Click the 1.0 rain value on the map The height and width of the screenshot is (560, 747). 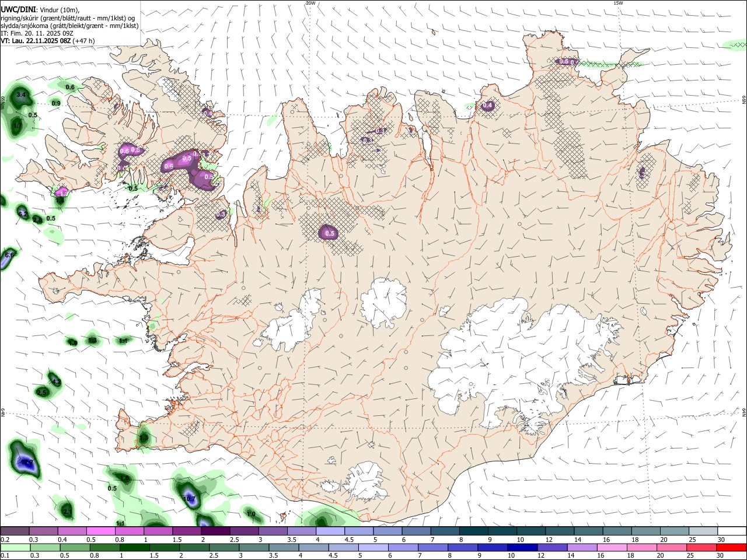tap(251, 514)
